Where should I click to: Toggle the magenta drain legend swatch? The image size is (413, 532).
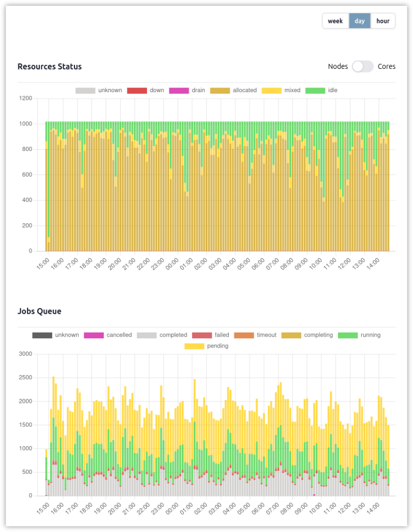(179, 91)
